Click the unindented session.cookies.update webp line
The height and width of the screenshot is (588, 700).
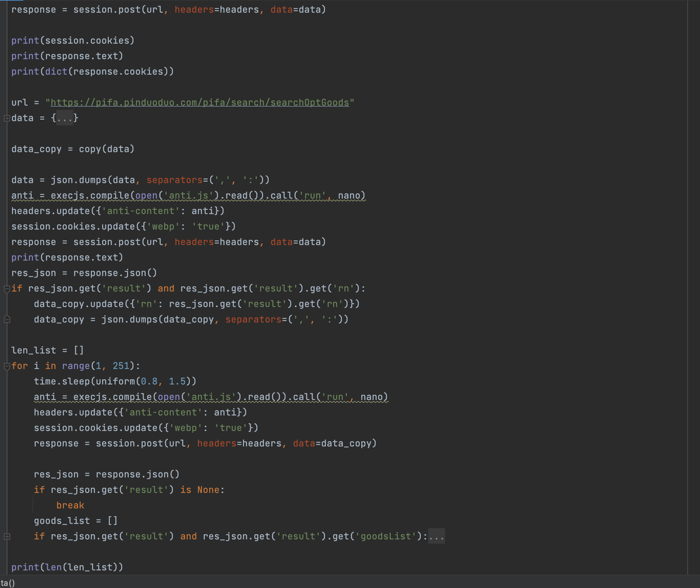124,226
